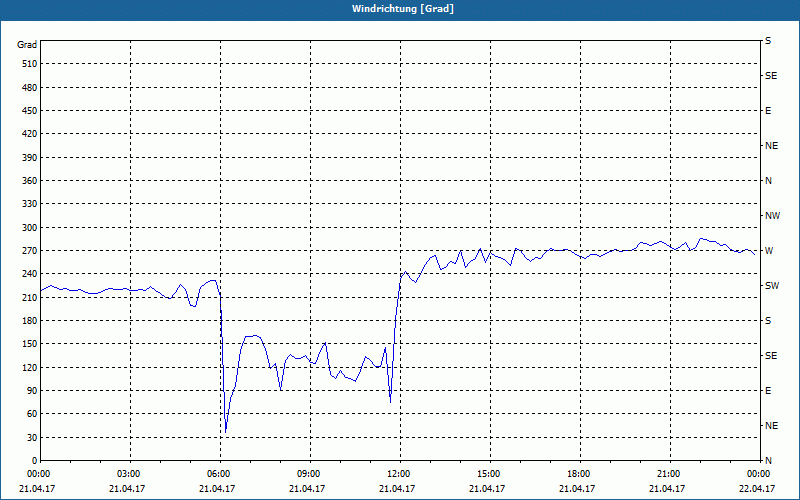Viewport: 800px width, 500px height.
Task: Click the E compass label at the 450 gridline
Action: (768, 111)
